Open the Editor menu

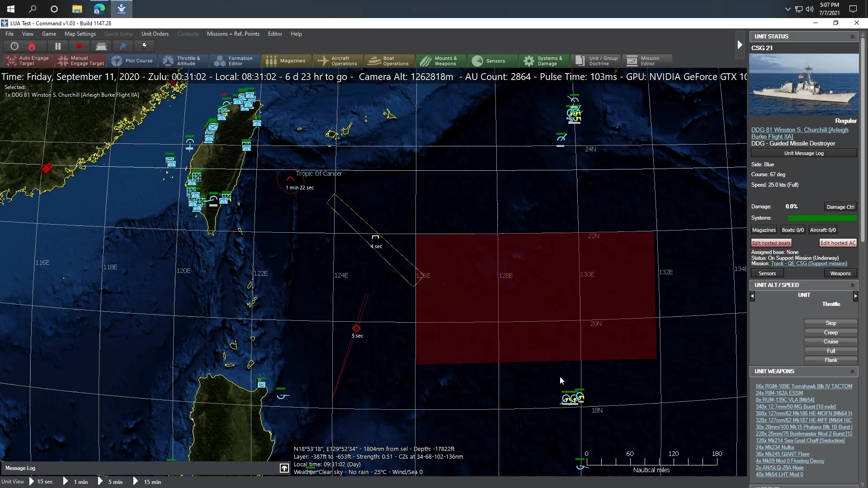click(275, 34)
